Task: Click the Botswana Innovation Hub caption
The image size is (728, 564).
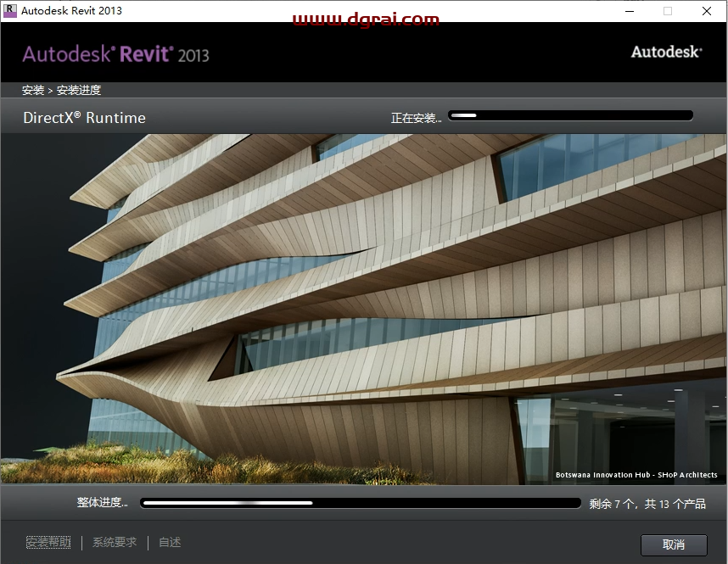Action: pyautogui.click(x=637, y=475)
